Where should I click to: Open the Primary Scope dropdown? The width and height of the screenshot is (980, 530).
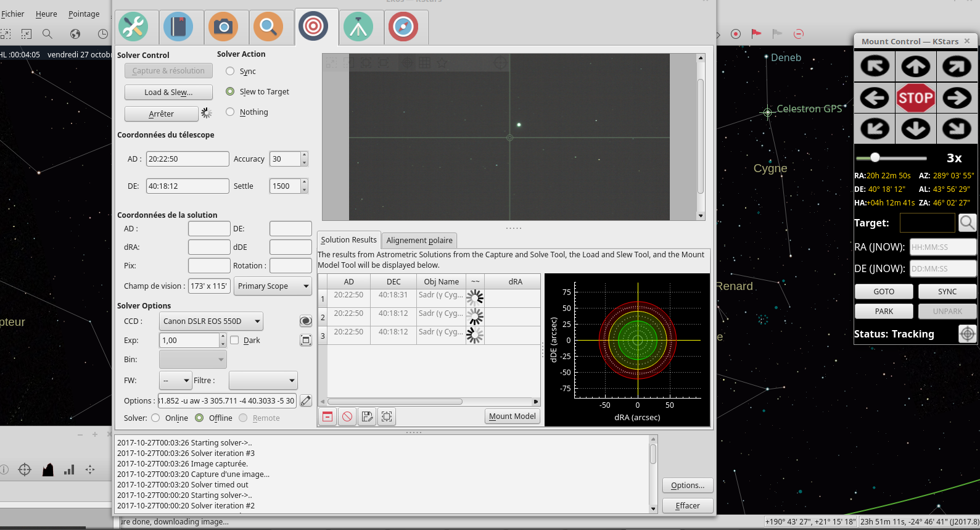(x=273, y=286)
